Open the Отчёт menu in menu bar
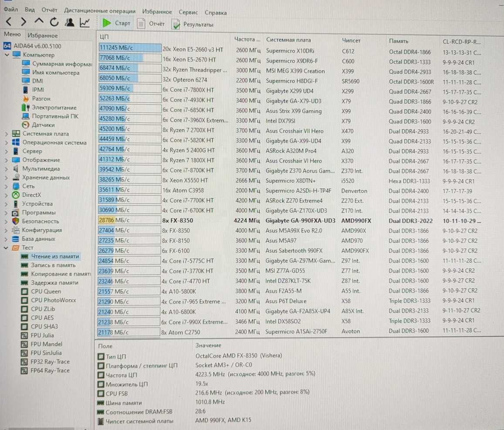The height and width of the screenshot is (430, 504). [x=49, y=10]
